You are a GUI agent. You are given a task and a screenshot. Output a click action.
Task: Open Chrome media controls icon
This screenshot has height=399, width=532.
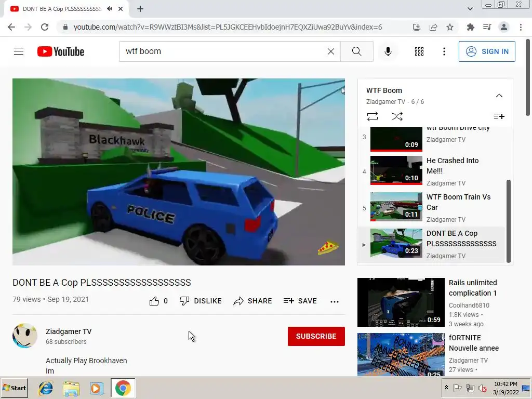[x=487, y=27]
